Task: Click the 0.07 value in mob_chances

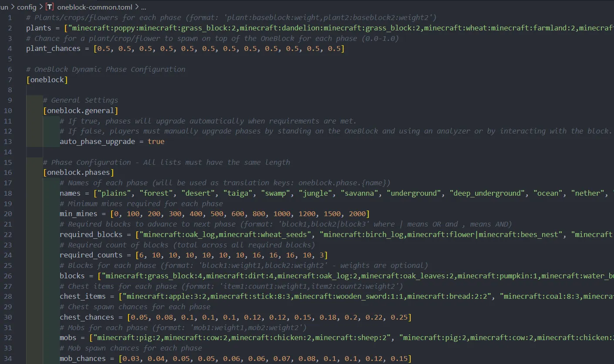Action: (x=282, y=359)
